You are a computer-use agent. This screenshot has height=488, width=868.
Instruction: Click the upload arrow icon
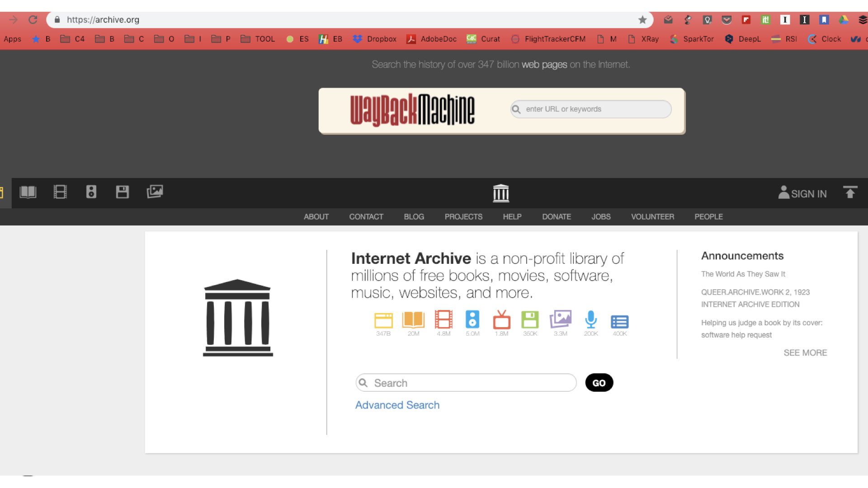tap(850, 192)
